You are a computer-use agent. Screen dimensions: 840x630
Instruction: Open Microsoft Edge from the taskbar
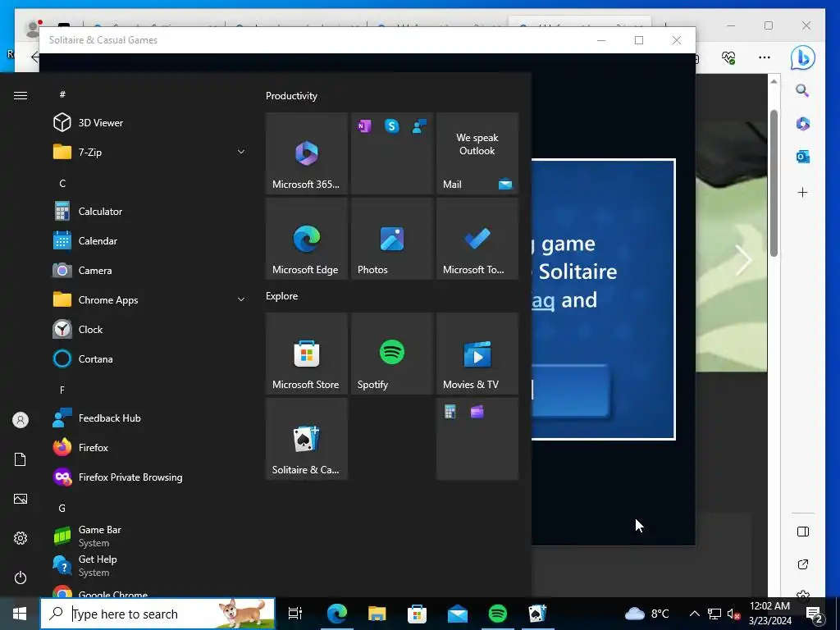pyautogui.click(x=337, y=614)
